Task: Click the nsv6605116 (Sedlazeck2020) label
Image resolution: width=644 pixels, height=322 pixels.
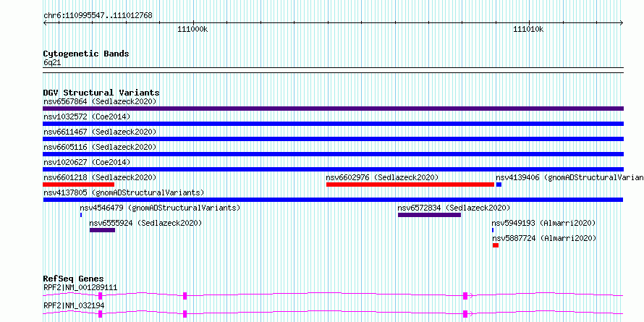Action: coord(100,147)
